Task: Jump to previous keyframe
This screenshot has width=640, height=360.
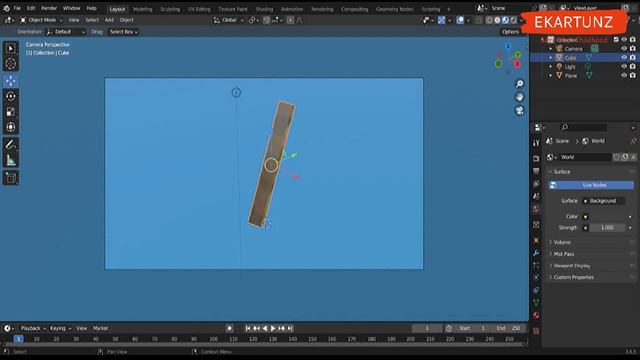Action: point(256,328)
